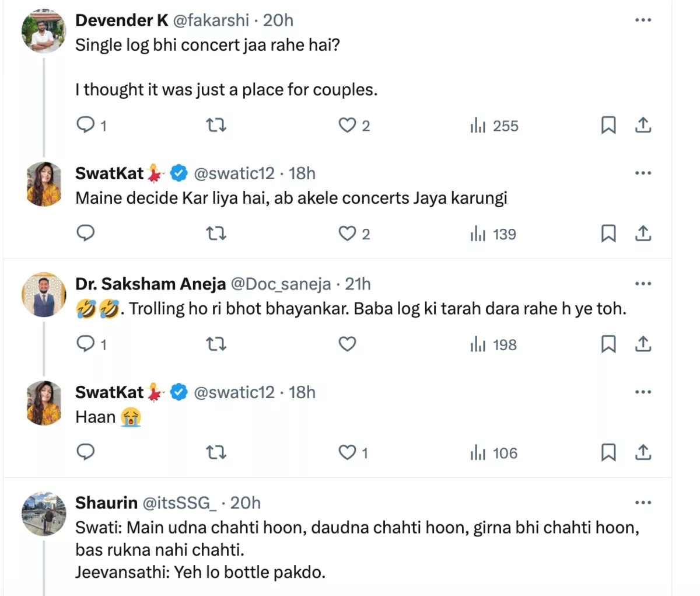Retweet Devender K's tweet
700x596 pixels.
tap(216, 125)
